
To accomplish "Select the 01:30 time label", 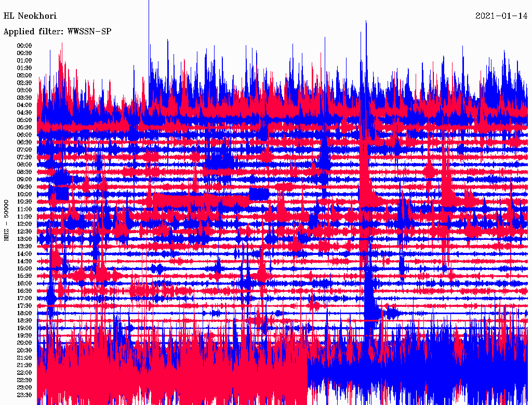I will coord(24,68).
